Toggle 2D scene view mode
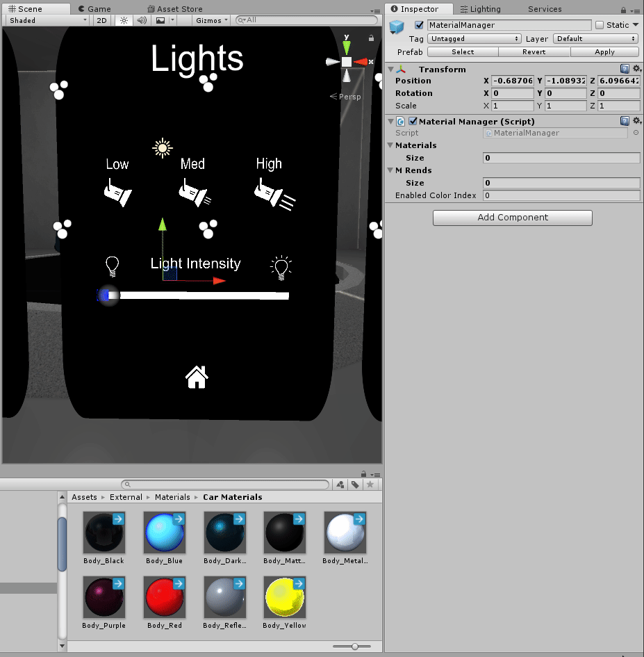 tap(101, 21)
